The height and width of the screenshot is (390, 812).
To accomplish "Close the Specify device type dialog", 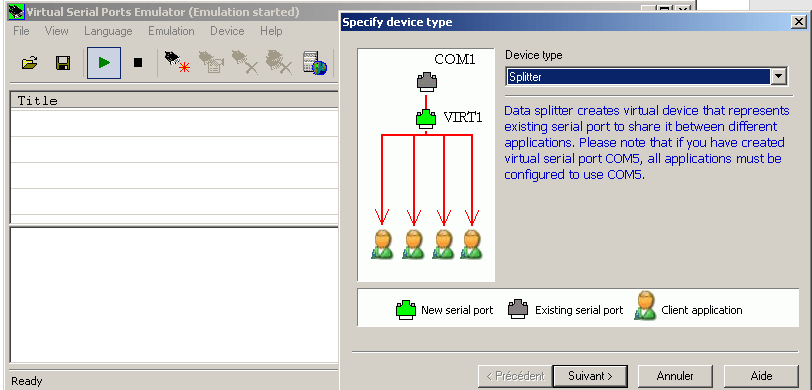I will (798, 22).
